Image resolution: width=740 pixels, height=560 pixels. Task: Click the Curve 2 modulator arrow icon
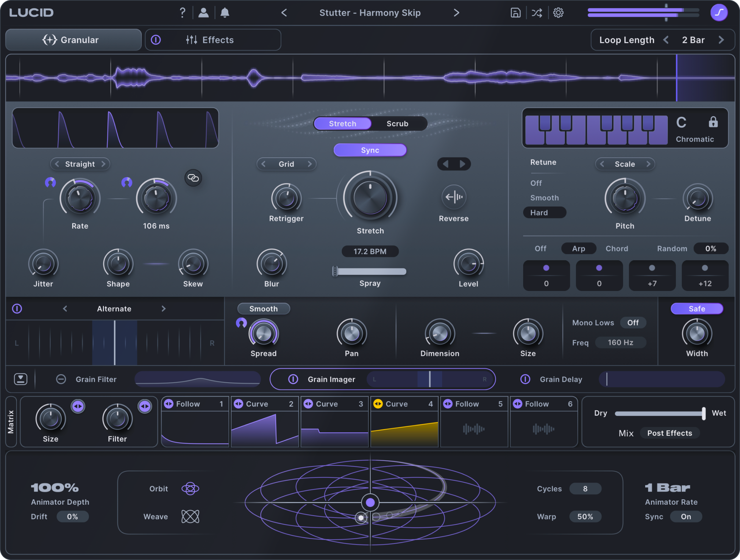[238, 404]
